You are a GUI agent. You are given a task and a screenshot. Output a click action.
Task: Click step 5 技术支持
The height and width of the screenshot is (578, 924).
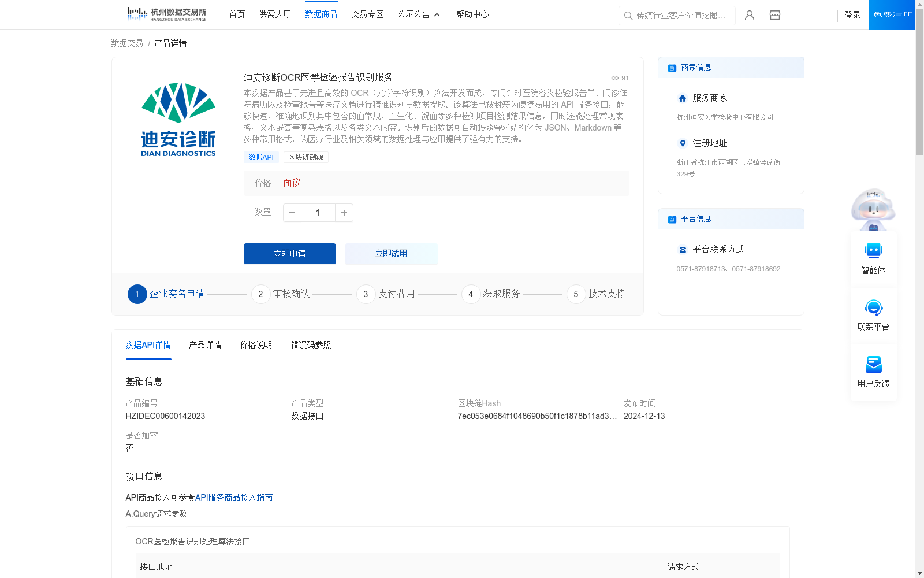click(x=596, y=294)
